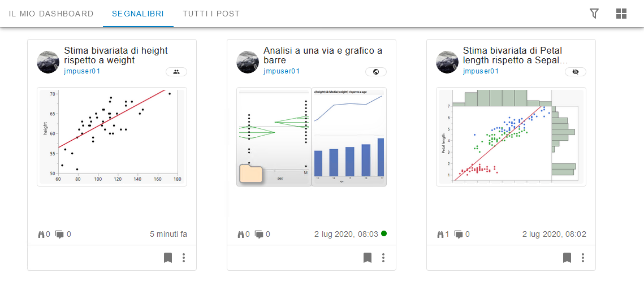This screenshot has width=644, height=299.
Task: Click shared-with-group icon on height post
Action: tap(176, 72)
